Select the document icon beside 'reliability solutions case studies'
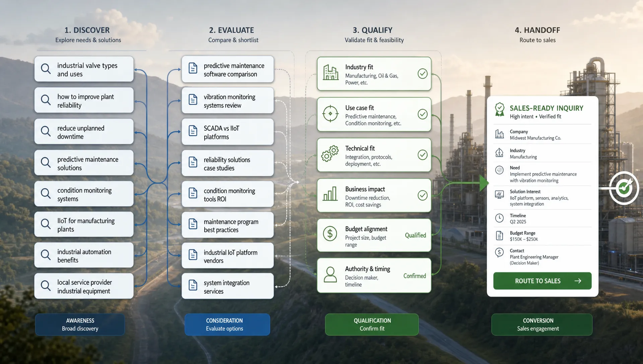Viewport: 643px width, 364px height. point(193,162)
